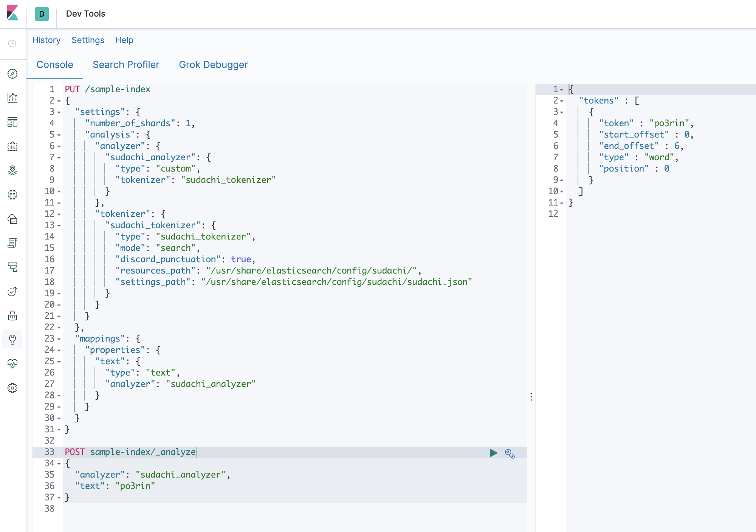Open the History link
This screenshot has height=532, width=756.
tap(46, 40)
